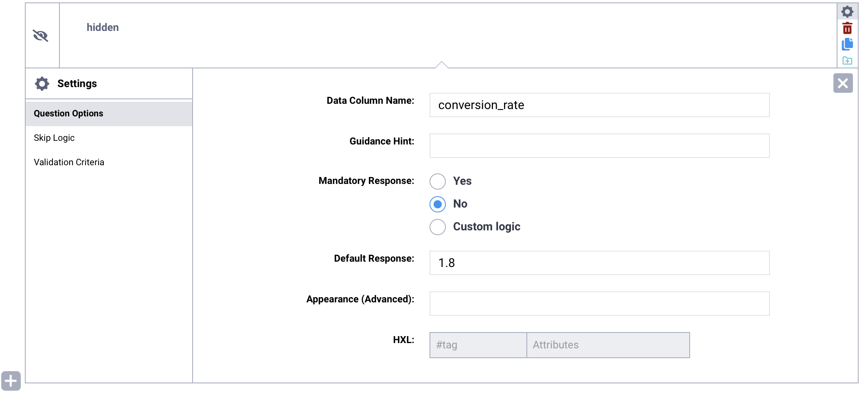Click the crossed-eye hidden question icon
868x398 pixels.
point(41,36)
